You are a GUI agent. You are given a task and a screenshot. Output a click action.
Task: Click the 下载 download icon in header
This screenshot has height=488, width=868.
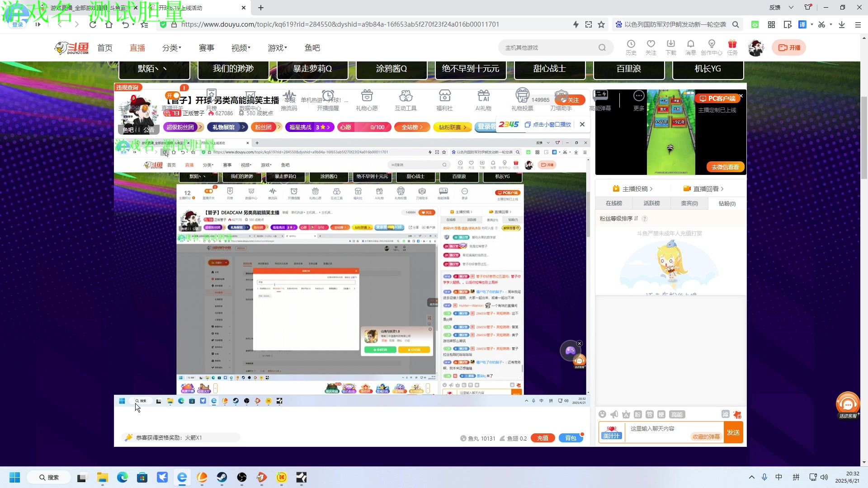pos(670,44)
